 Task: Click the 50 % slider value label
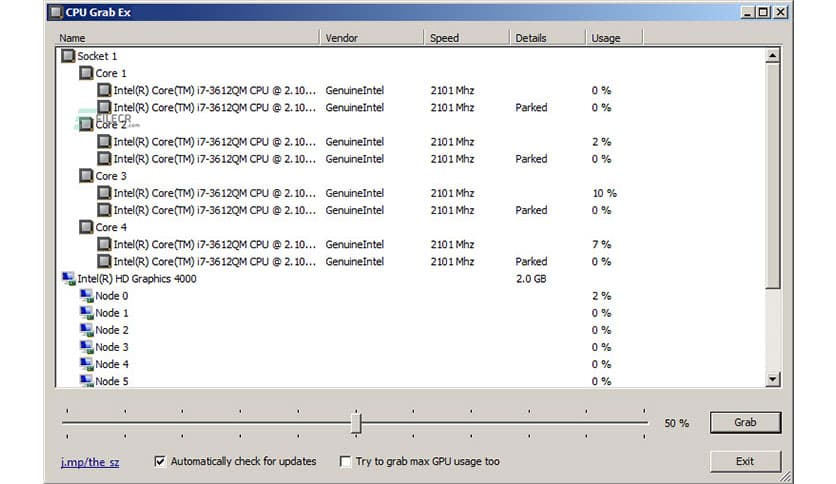pyautogui.click(x=677, y=423)
